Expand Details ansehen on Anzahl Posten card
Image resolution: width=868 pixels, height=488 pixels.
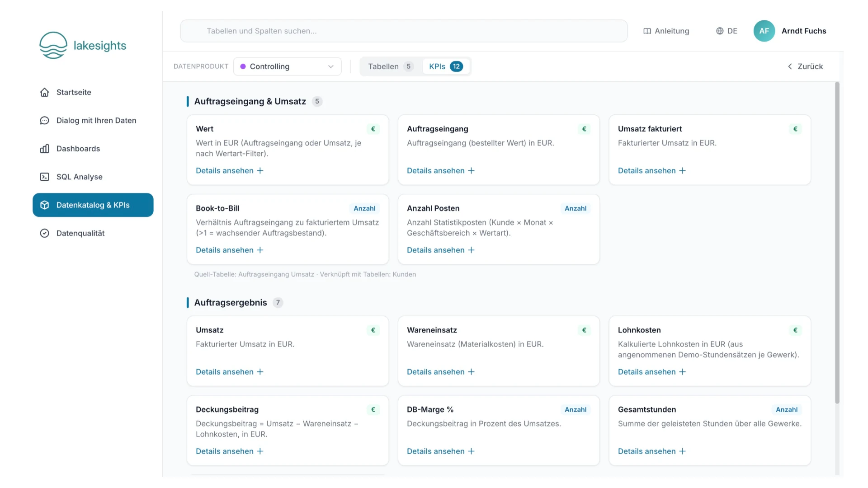point(441,250)
